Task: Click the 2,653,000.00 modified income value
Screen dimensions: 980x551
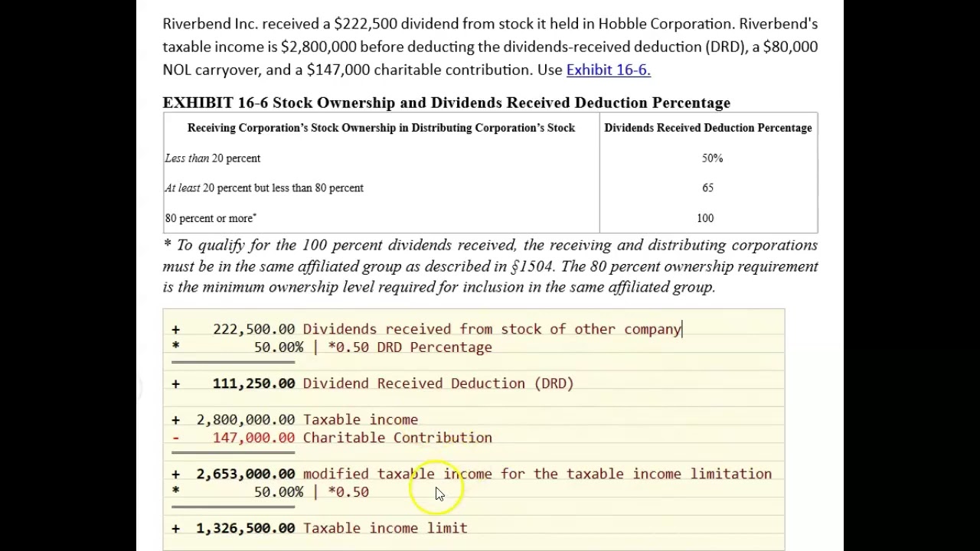Action: click(x=245, y=474)
